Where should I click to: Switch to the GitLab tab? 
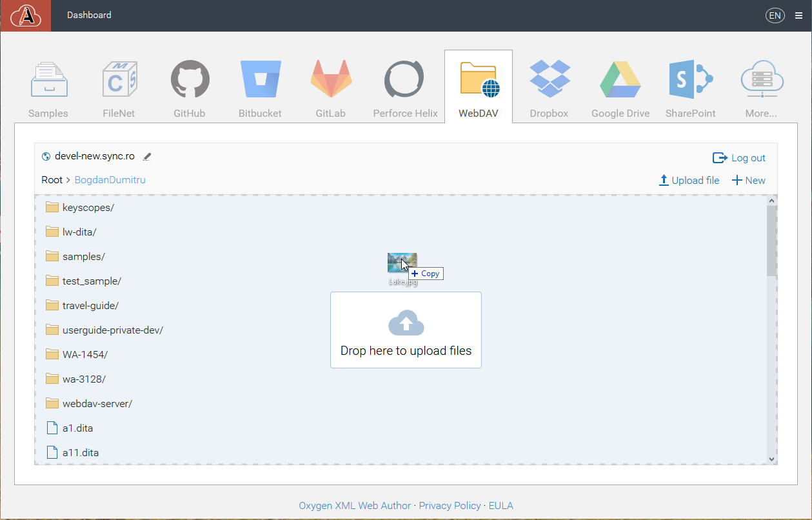point(331,89)
